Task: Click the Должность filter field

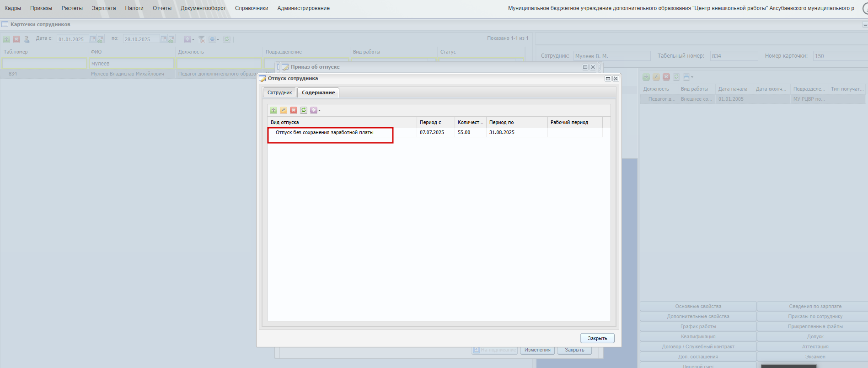Action: point(219,63)
